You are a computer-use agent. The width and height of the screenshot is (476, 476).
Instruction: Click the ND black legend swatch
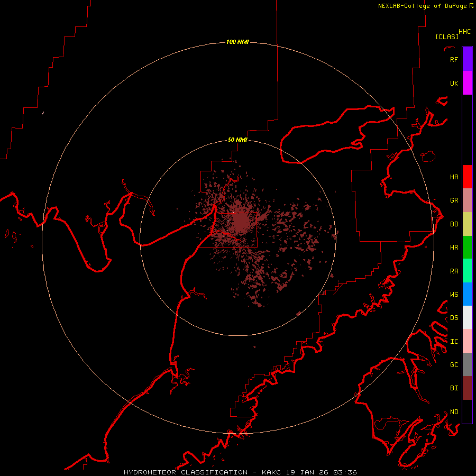467,411
